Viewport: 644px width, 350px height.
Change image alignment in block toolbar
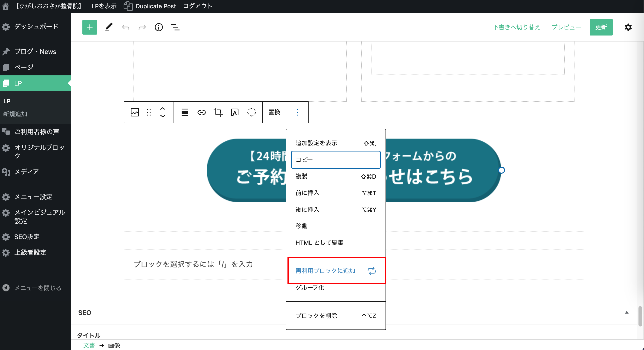185,112
